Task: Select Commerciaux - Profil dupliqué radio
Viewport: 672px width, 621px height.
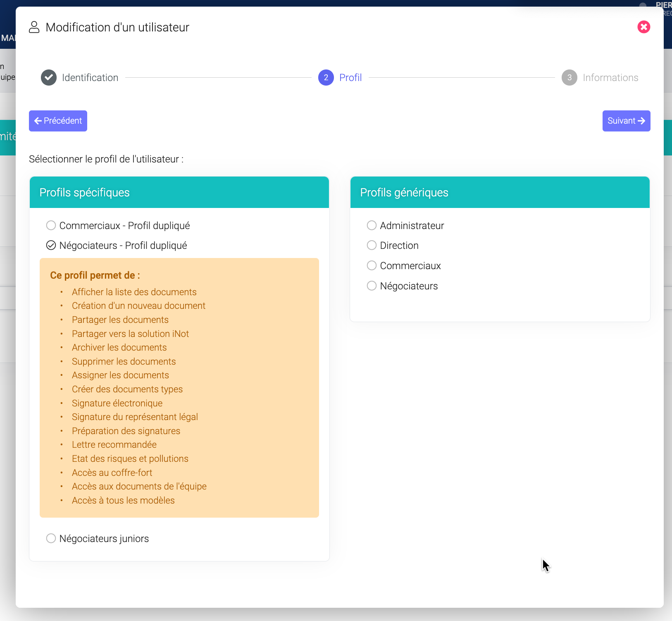Action: 51,225
